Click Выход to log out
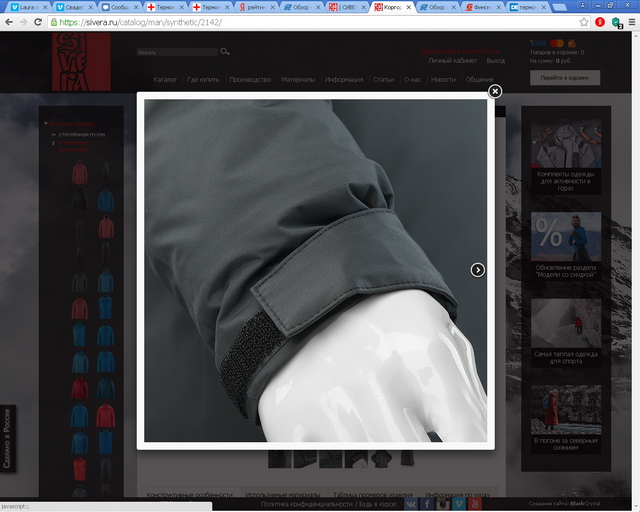 pos(496,61)
